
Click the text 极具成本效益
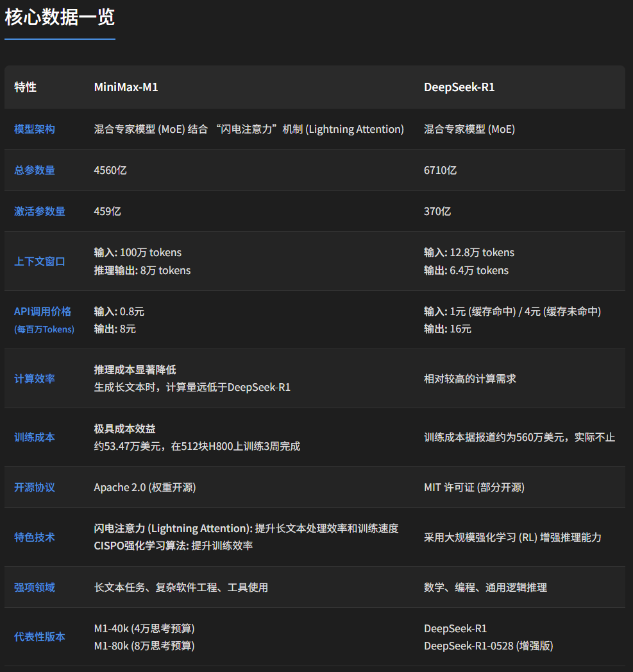coord(124,429)
